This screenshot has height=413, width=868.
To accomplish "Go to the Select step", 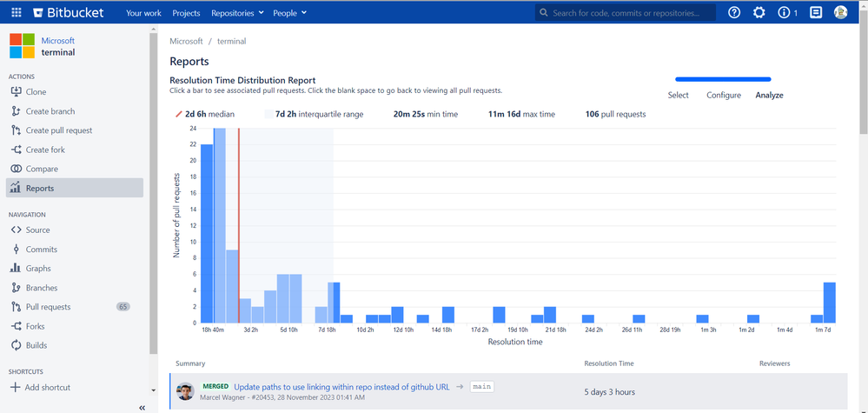I will click(678, 96).
